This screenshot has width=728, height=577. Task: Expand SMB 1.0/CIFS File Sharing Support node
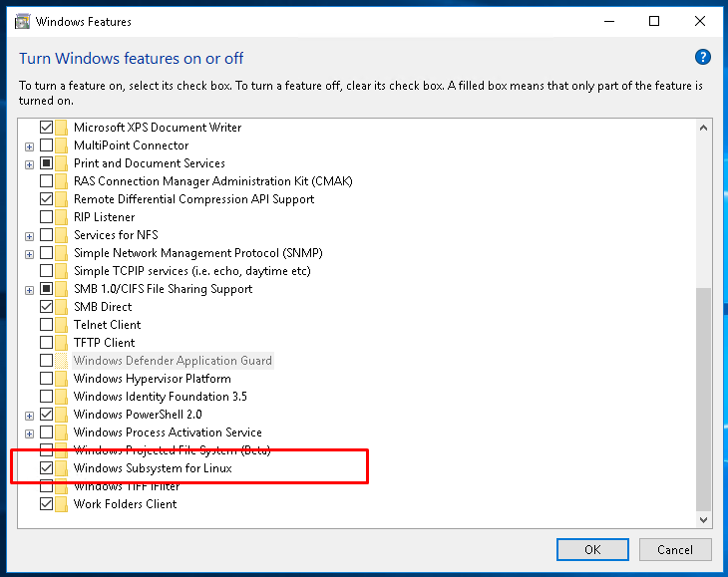[x=29, y=290]
